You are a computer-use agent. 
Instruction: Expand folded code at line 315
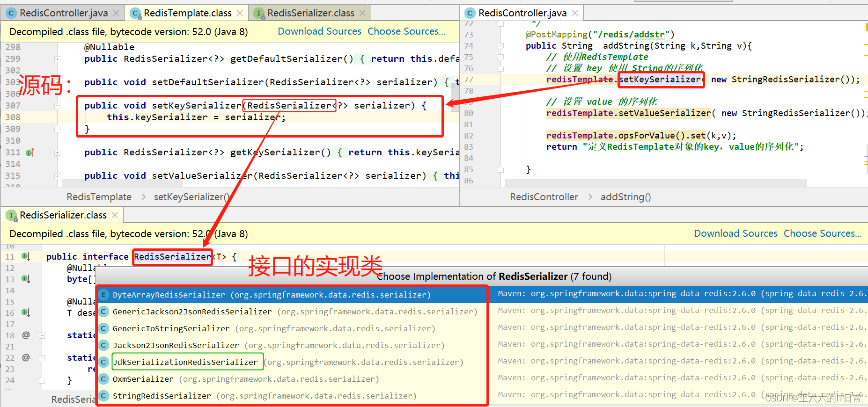point(57,176)
